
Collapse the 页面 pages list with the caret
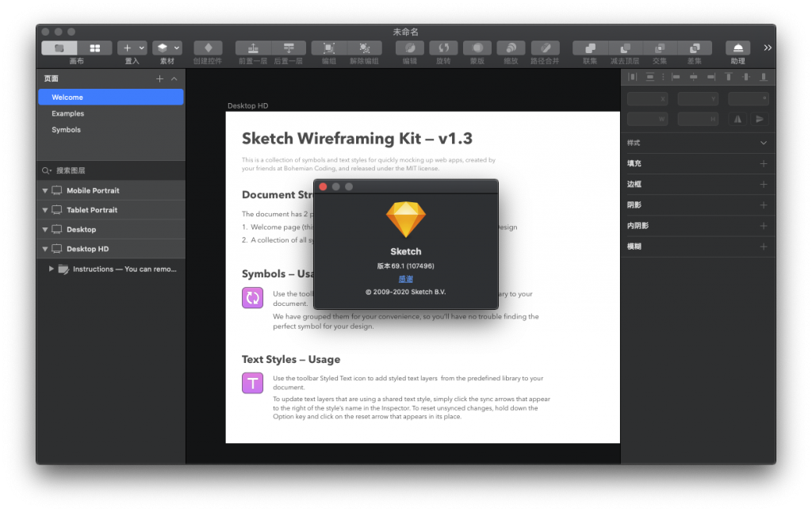click(174, 78)
